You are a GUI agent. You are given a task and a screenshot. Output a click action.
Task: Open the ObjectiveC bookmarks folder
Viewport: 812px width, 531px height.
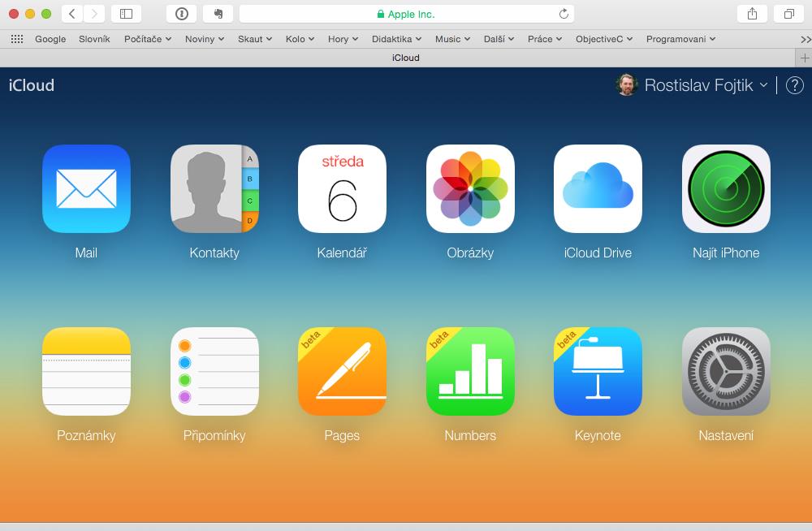click(604, 39)
